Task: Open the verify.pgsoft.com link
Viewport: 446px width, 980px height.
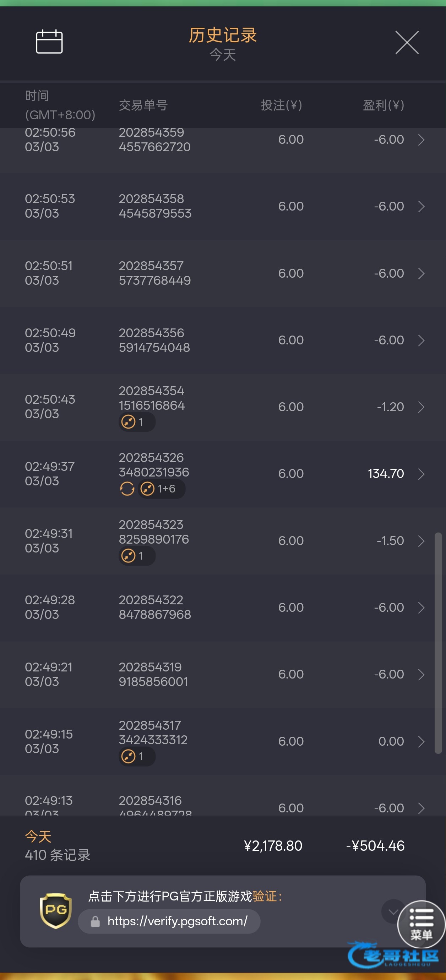Action: (x=177, y=921)
